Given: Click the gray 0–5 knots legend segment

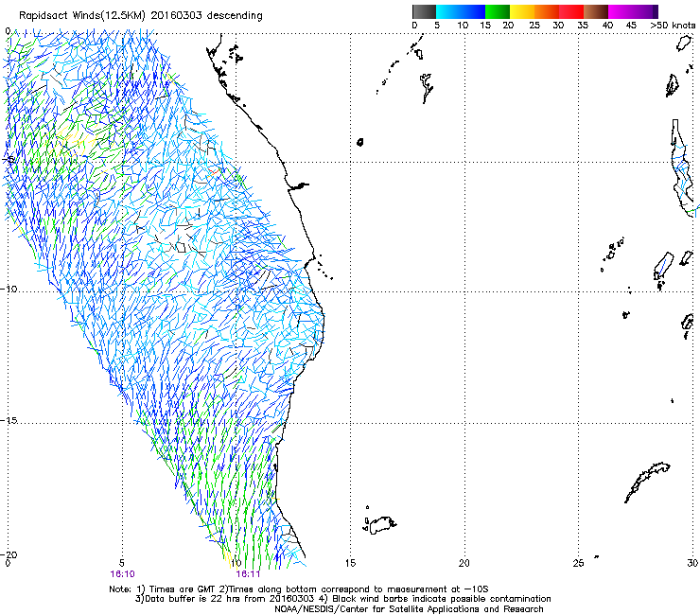Looking at the screenshot, I should pyautogui.click(x=424, y=11).
